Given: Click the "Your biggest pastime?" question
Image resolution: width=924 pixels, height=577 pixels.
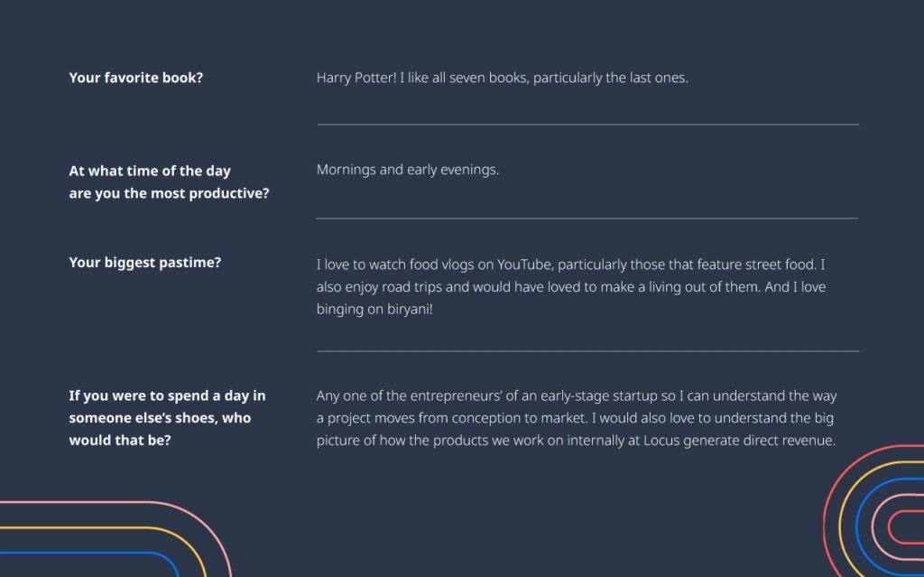Looking at the screenshot, I should click(145, 263).
